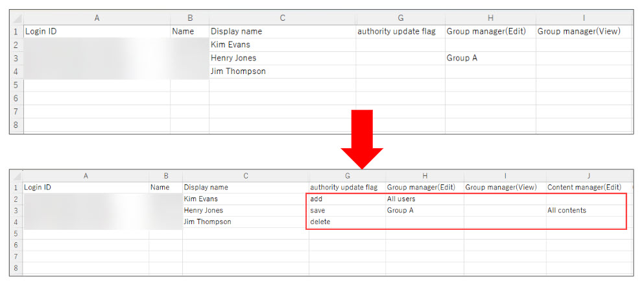The height and width of the screenshot is (287, 644).
Task: Click 'Group A' cell in top sheet
Action: 490,58
